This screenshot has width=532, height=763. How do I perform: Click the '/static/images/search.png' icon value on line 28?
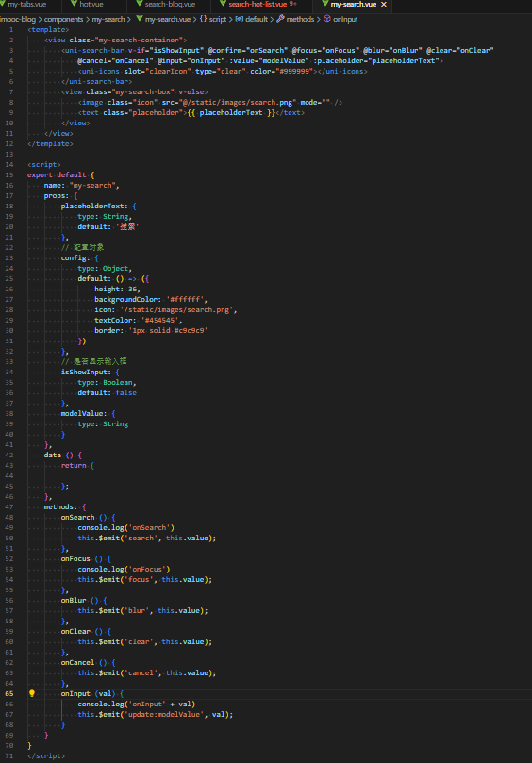(177, 309)
